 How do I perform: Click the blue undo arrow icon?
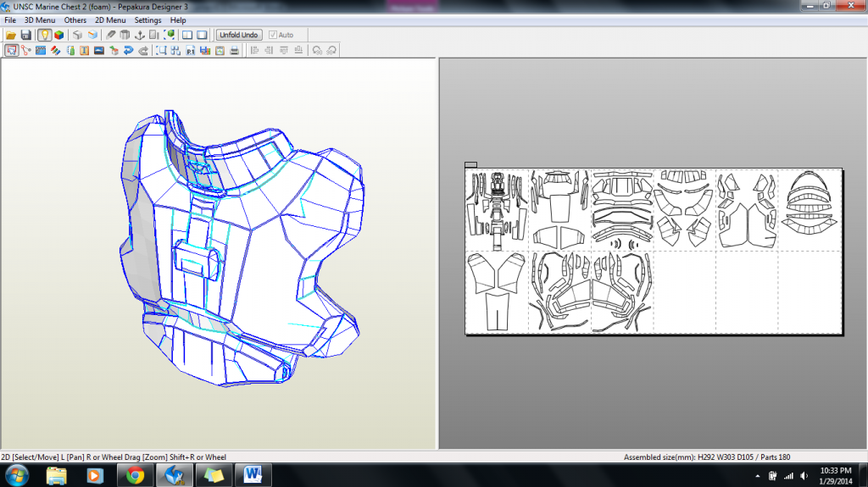[129, 50]
